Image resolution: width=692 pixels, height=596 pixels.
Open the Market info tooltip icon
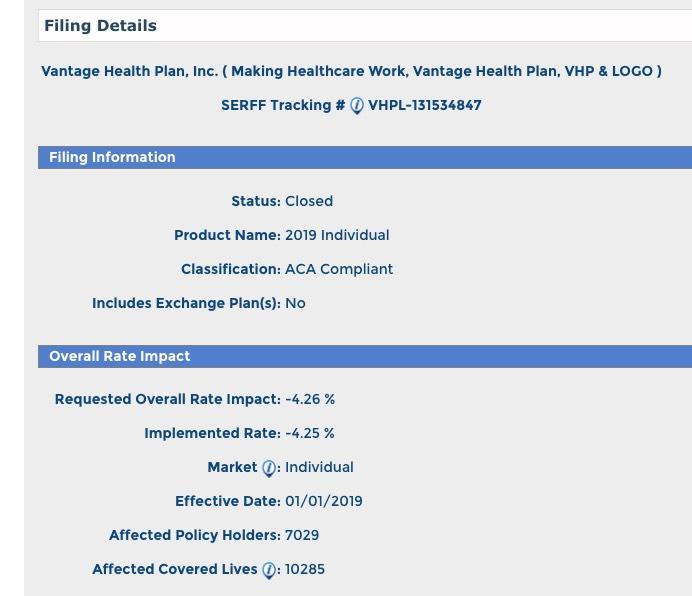268,468
